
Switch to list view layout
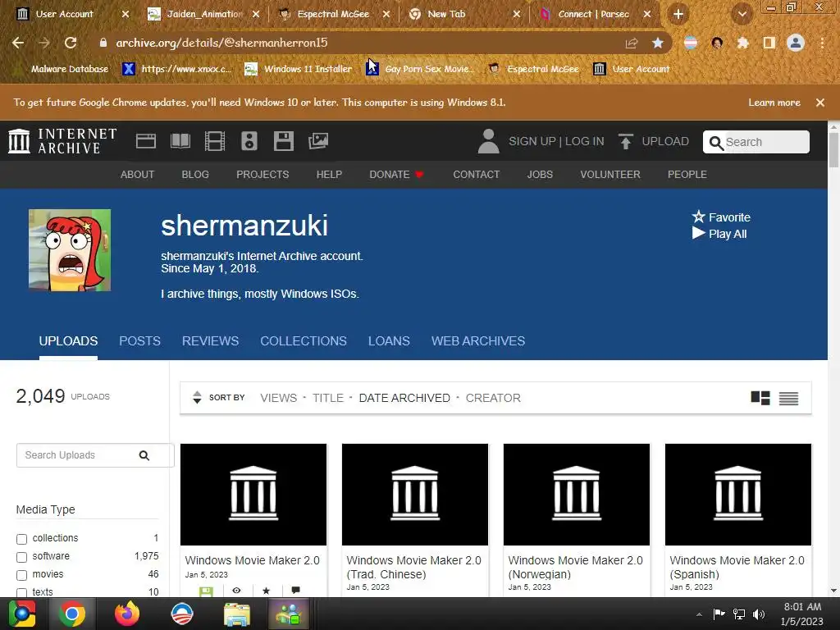(x=788, y=398)
